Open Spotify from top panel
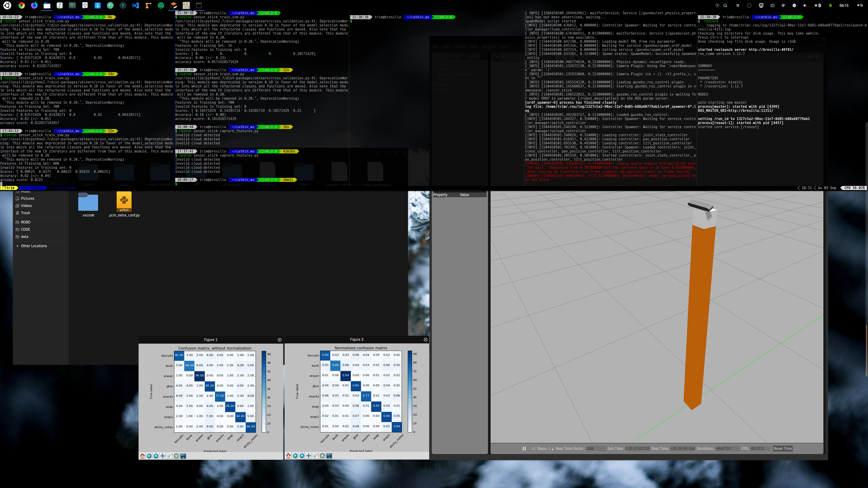The height and width of the screenshot is (488, 868). tap(161, 5)
